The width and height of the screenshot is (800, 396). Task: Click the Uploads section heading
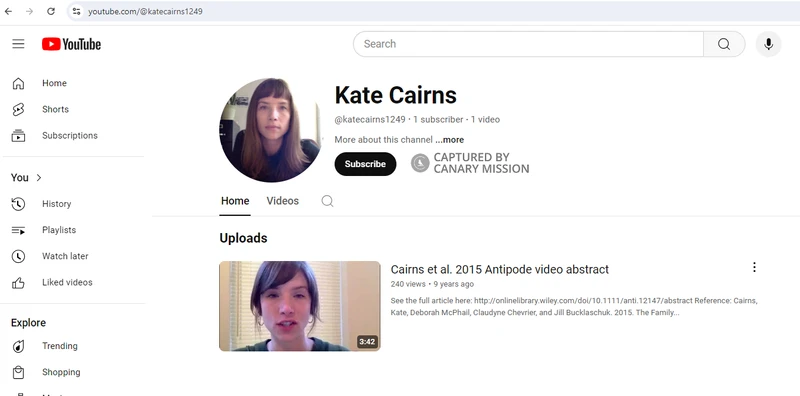coord(243,238)
